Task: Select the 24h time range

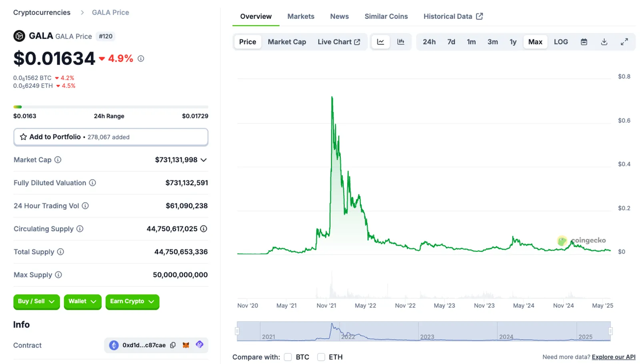Action: [x=429, y=42]
